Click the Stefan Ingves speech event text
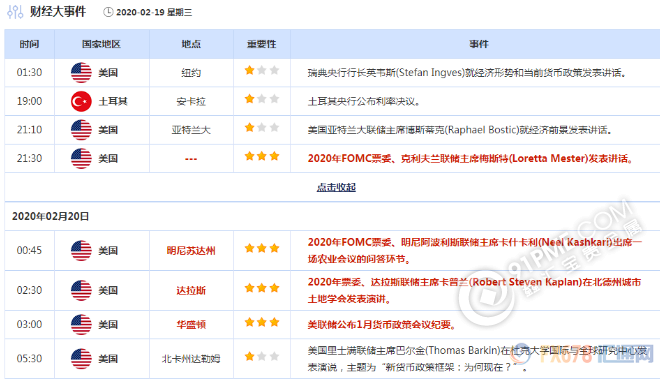Screen dimensions: 660x382 point(466,73)
